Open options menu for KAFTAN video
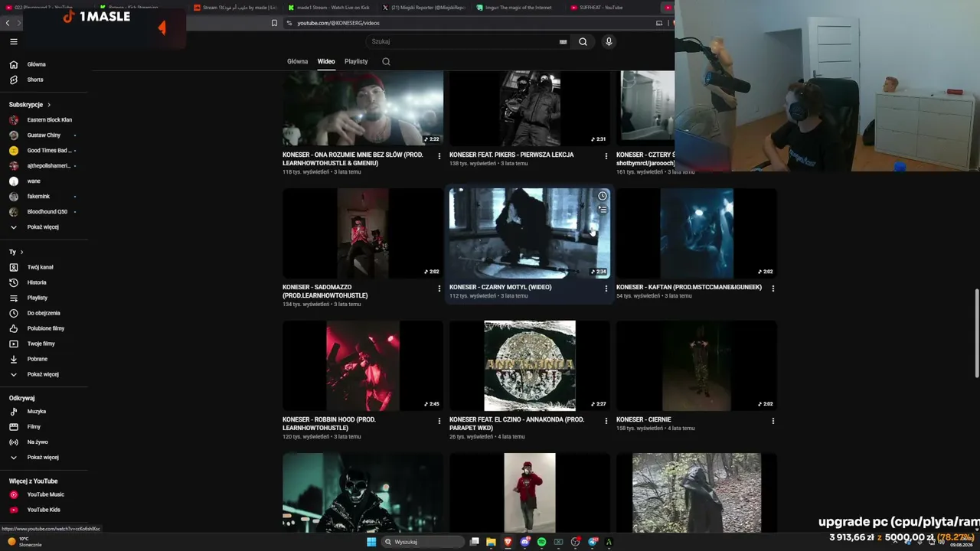980x551 pixels. [x=773, y=289]
